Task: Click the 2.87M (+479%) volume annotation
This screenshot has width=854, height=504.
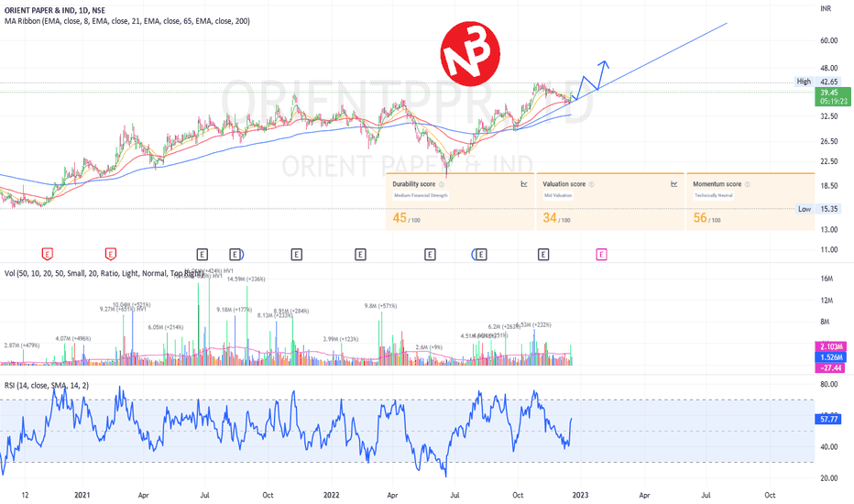Action: coord(22,345)
